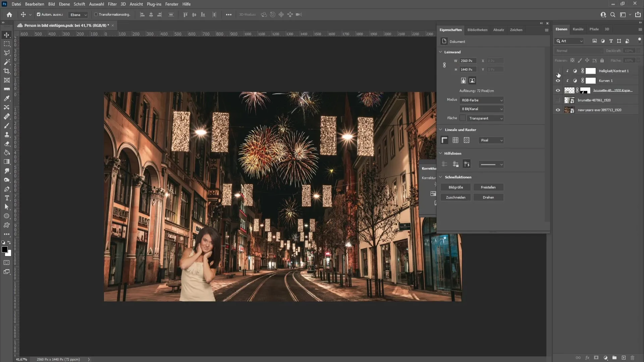644x362 pixels.
Task: Click the Hilfslinien alignment center icon
Action: pos(455,164)
